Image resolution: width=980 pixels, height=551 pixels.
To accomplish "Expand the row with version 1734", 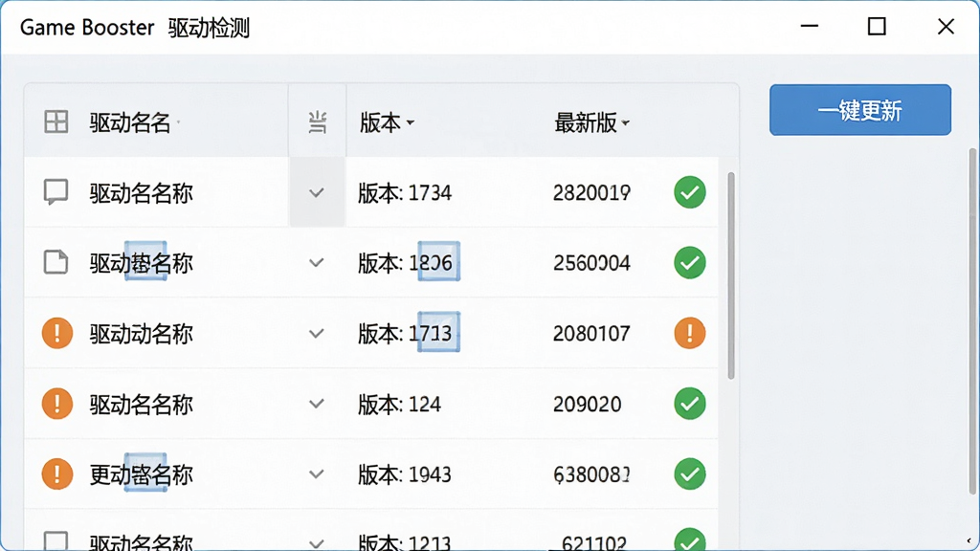I will (317, 192).
